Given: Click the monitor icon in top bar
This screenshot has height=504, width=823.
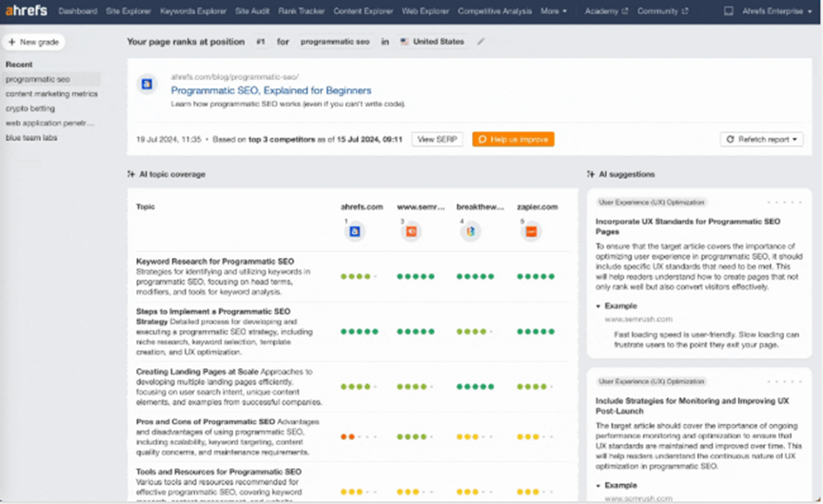Looking at the screenshot, I should point(729,11).
